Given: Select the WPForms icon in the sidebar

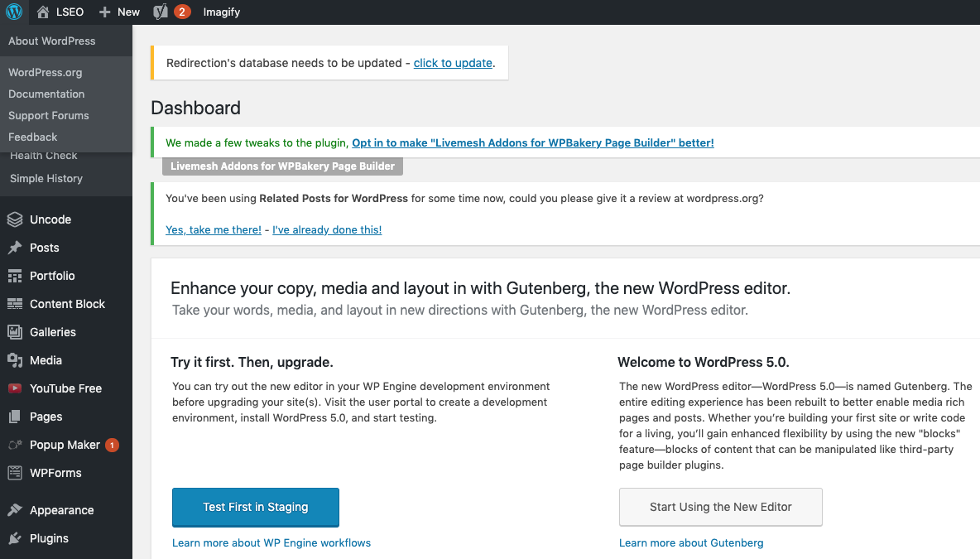Looking at the screenshot, I should click(15, 473).
